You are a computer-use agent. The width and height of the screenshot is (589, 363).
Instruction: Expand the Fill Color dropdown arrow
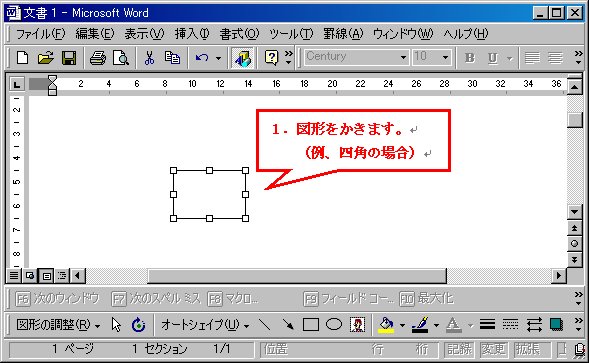402,325
